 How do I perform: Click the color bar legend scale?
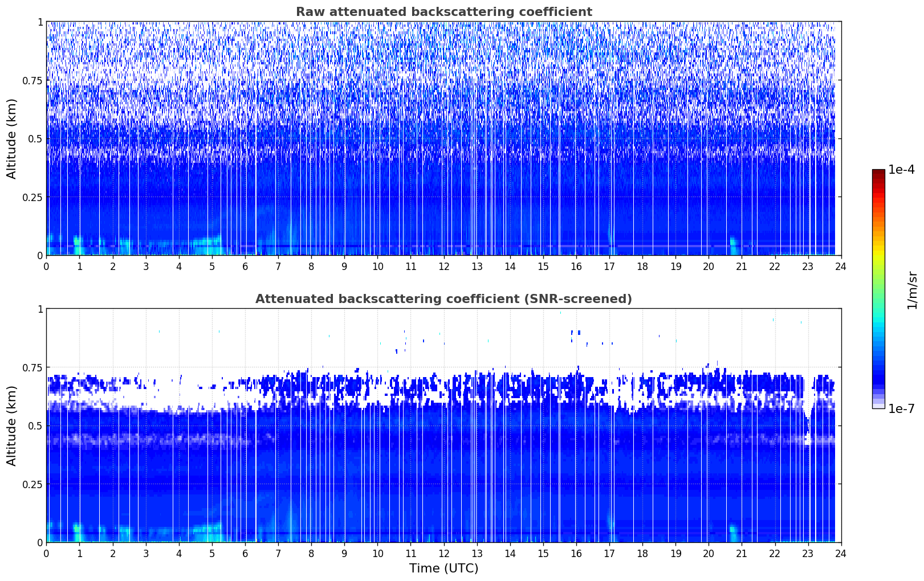click(878, 289)
